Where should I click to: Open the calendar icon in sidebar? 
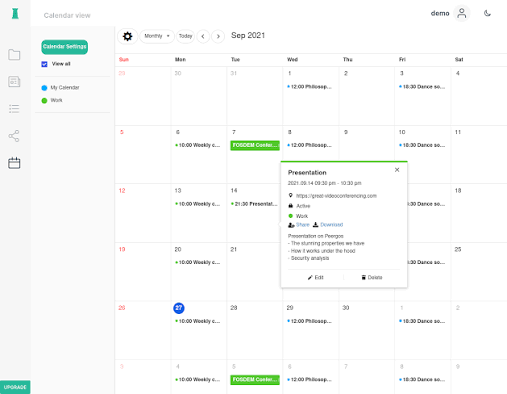pyautogui.click(x=14, y=163)
